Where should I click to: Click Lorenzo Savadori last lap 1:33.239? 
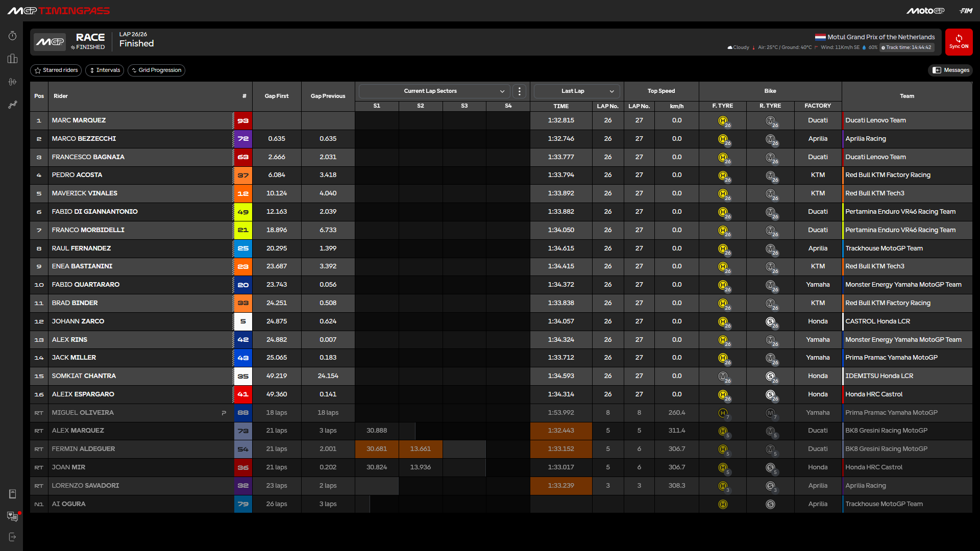coord(561,486)
